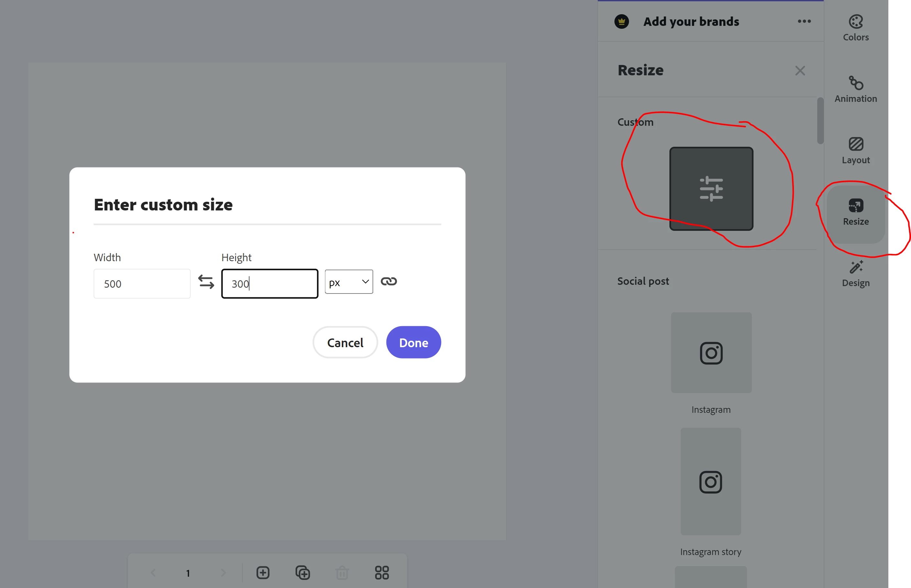Screen dimensions: 911x588
Task: Open the Colors panel icon
Action: pyautogui.click(x=855, y=22)
